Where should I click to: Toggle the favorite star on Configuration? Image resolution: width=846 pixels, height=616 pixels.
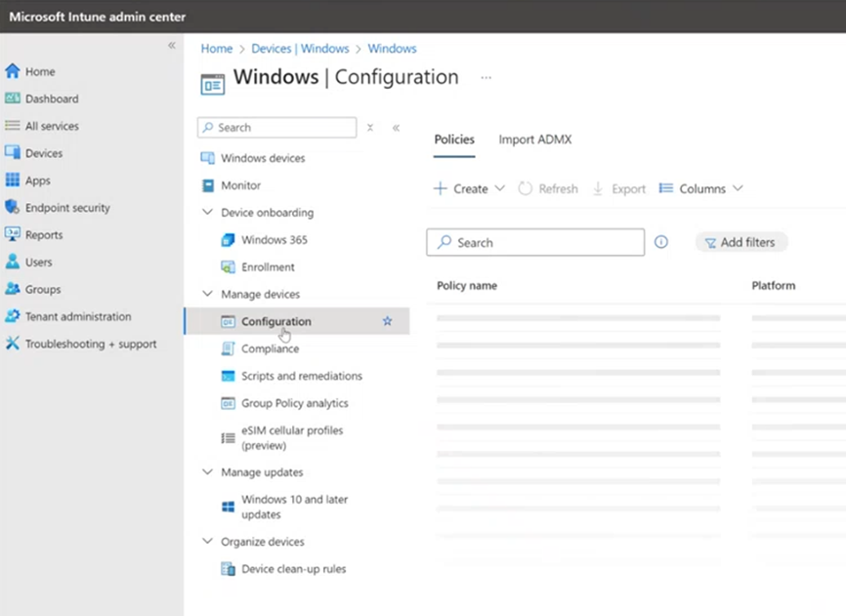[386, 320]
